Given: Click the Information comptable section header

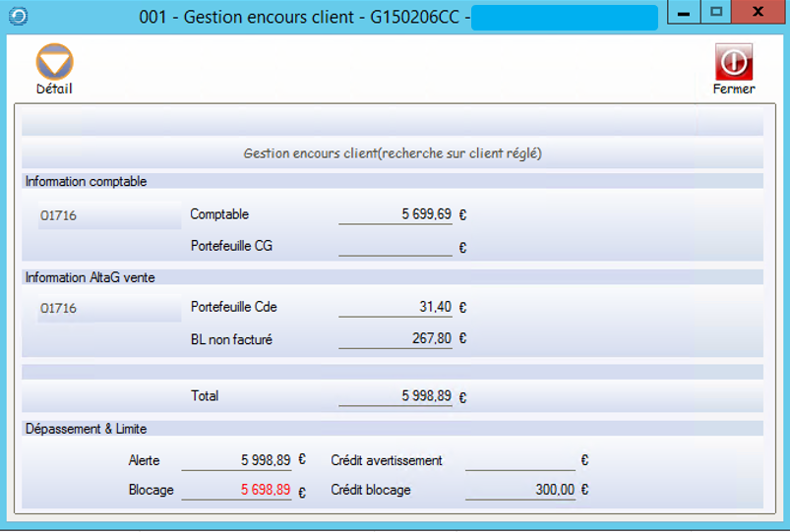Looking at the screenshot, I should point(87,181).
